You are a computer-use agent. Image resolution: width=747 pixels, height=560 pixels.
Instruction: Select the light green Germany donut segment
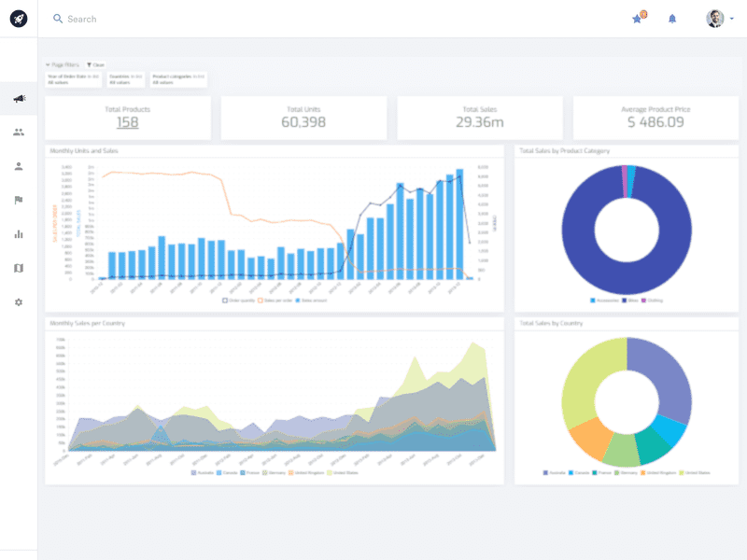[x=622, y=450]
